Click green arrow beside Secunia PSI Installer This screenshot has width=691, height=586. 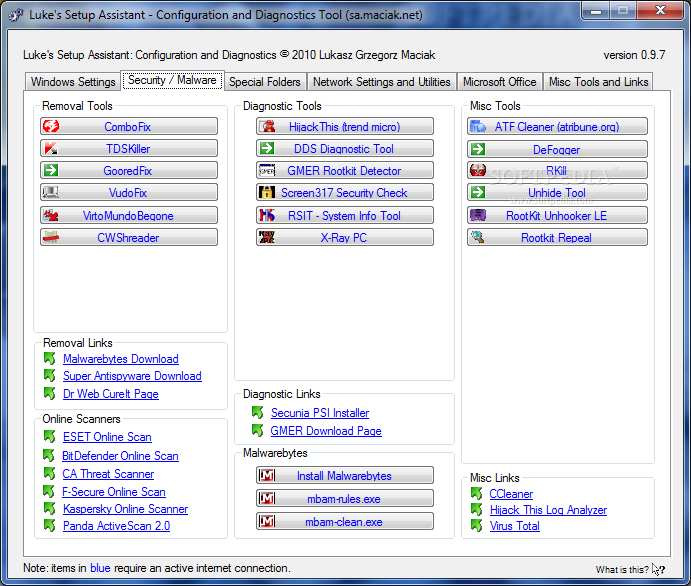point(257,413)
